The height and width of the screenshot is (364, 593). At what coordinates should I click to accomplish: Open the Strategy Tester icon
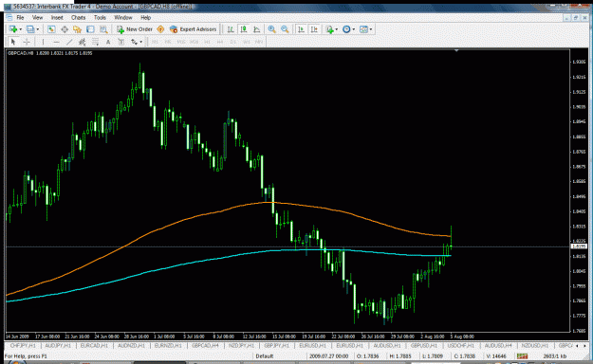point(103,29)
